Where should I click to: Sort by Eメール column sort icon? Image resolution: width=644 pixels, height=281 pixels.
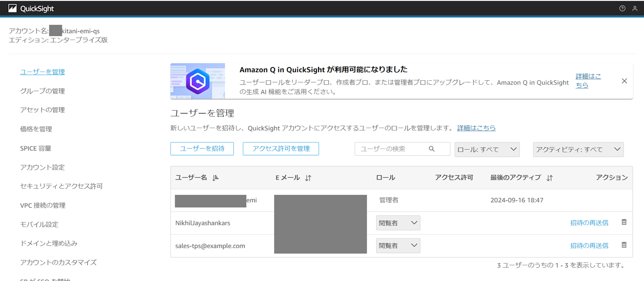coord(308,178)
